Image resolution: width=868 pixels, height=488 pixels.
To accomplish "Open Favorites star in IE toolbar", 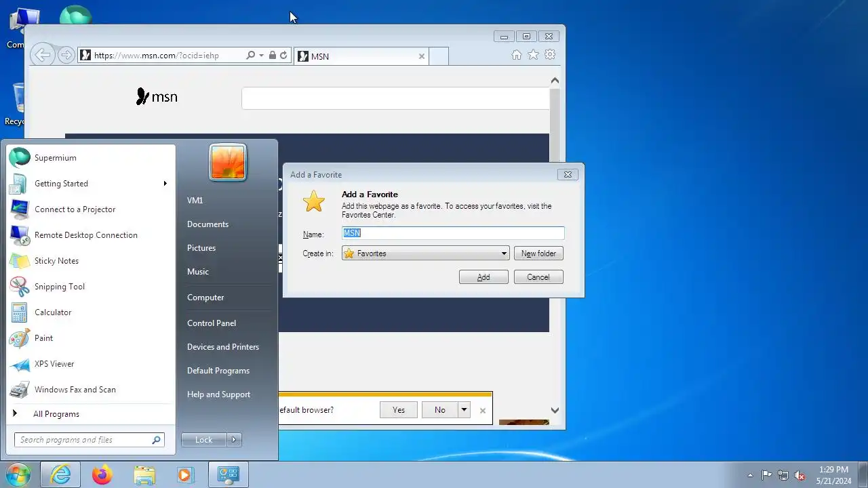I will [x=533, y=55].
